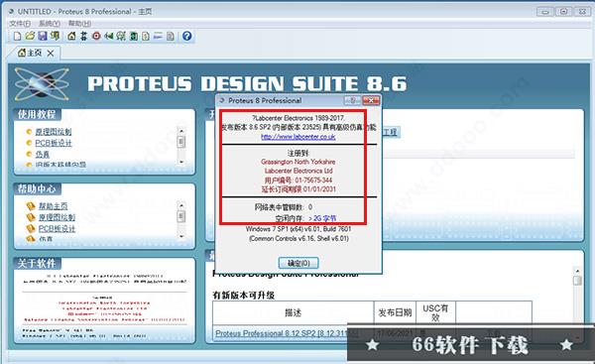Click the 描述 column header
Screen dimensions: 595x364
(x=293, y=312)
